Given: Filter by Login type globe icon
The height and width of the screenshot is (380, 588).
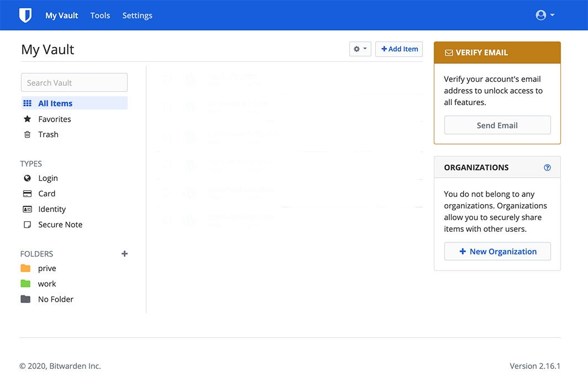Looking at the screenshot, I should click(28, 178).
